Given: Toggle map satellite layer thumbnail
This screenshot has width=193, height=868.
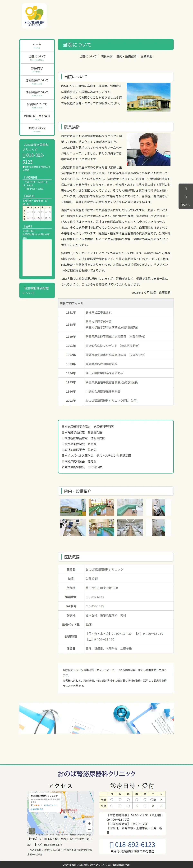Looking at the screenshot, I should point(32,831).
